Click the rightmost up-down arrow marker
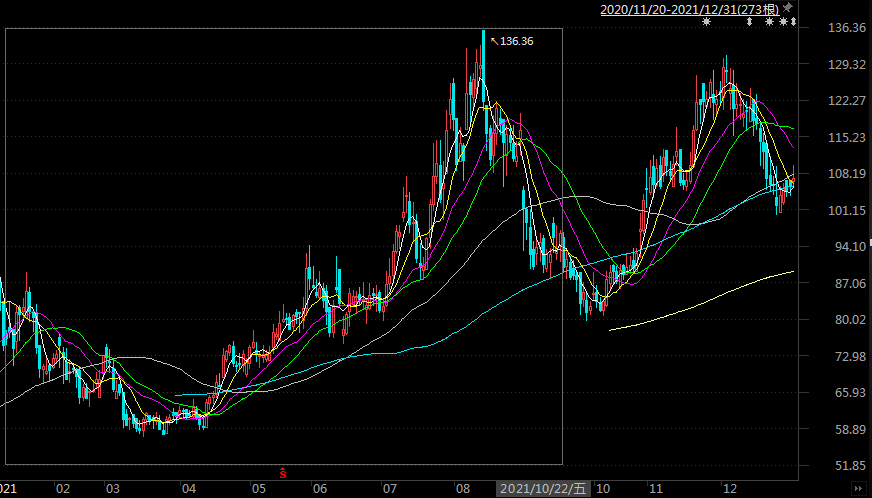The width and height of the screenshot is (872, 498). (793, 22)
